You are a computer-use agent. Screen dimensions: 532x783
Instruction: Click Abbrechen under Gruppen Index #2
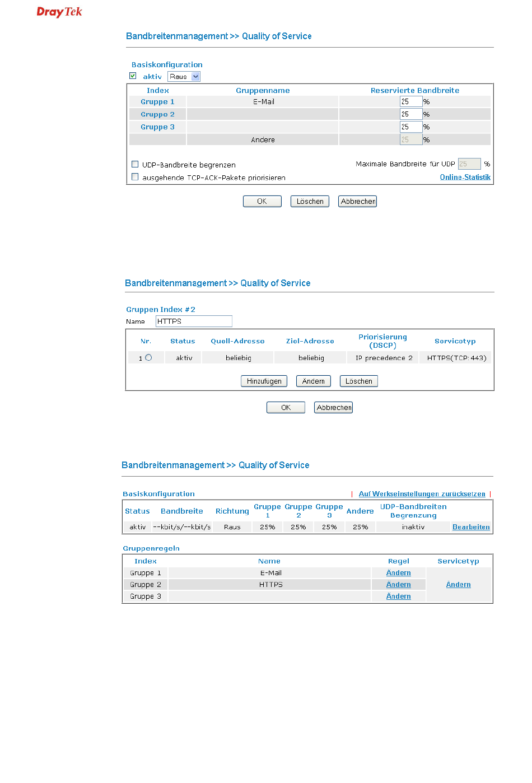click(333, 408)
